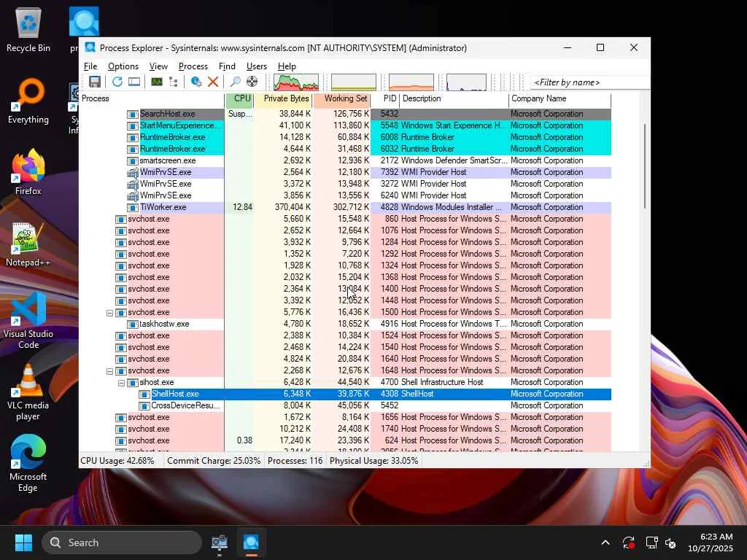The height and width of the screenshot is (560, 747).
Task: Open the Options menu
Action: pyautogui.click(x=123, y=66)
